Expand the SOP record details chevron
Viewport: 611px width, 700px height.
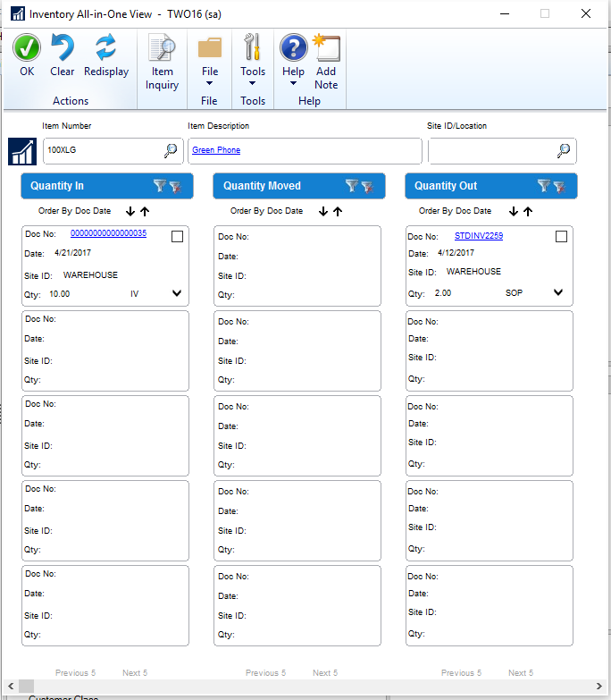pos(559,292)
